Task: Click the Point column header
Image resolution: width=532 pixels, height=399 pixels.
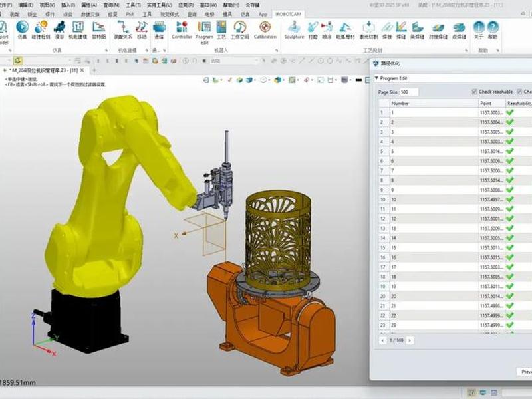Action: (491, 103)
